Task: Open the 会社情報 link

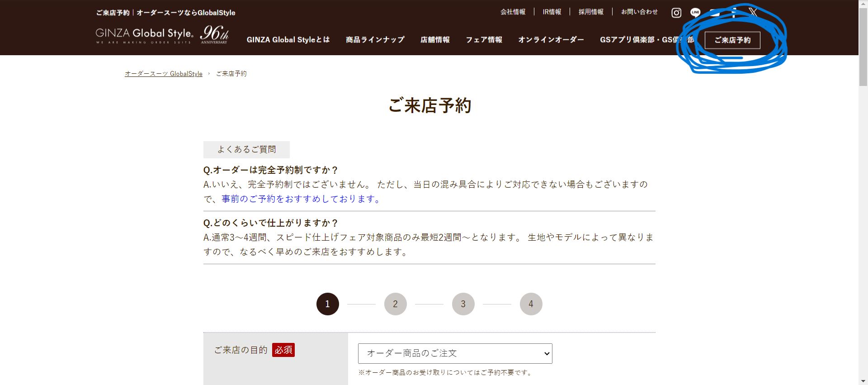Action: coord(513,12)
